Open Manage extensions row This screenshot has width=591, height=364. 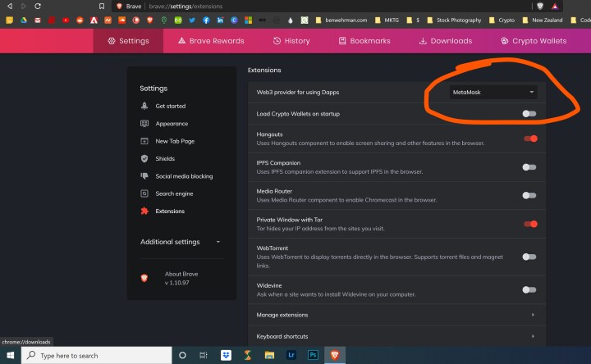[396, 315]
